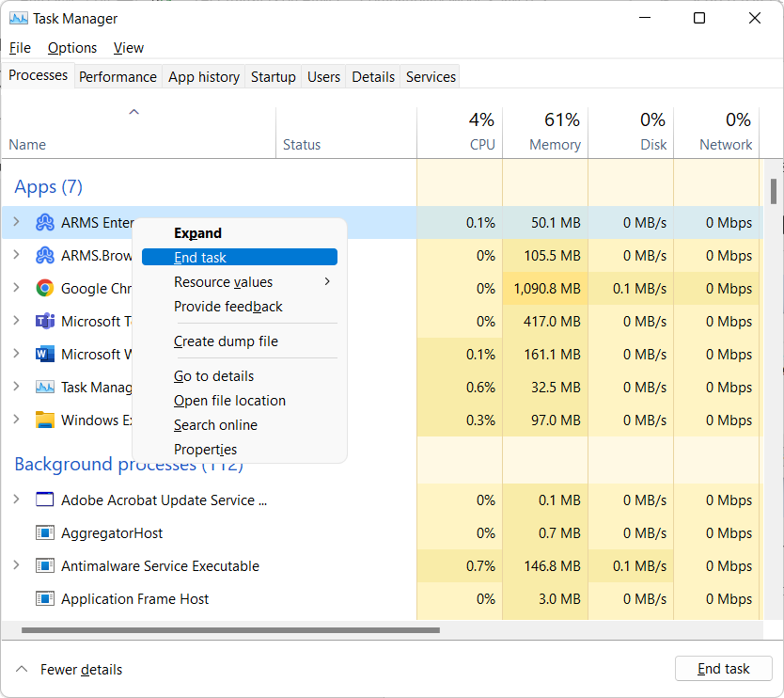Click the End task button at bottom right
This screenshot has height=698, width=784.
pyautogui.click(x=723, y=668)
